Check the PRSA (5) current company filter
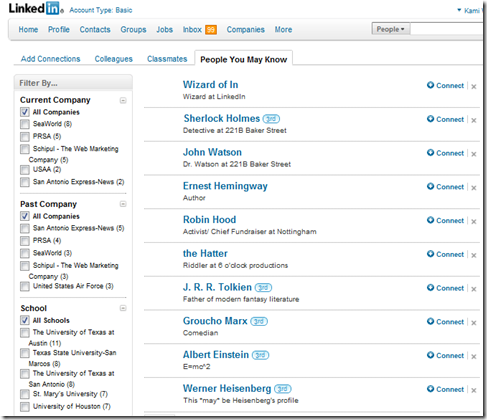This screenshot has height=420, width=487. (25, 137)
